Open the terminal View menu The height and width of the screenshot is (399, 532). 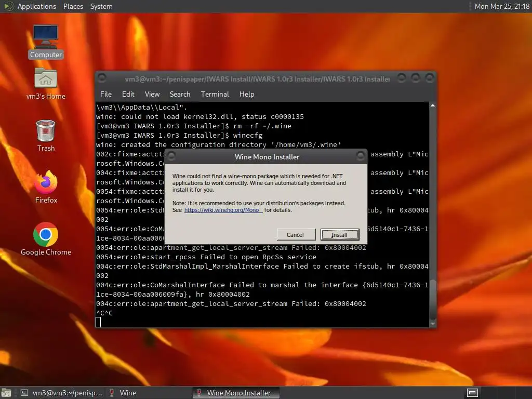[x=152, y=95]
